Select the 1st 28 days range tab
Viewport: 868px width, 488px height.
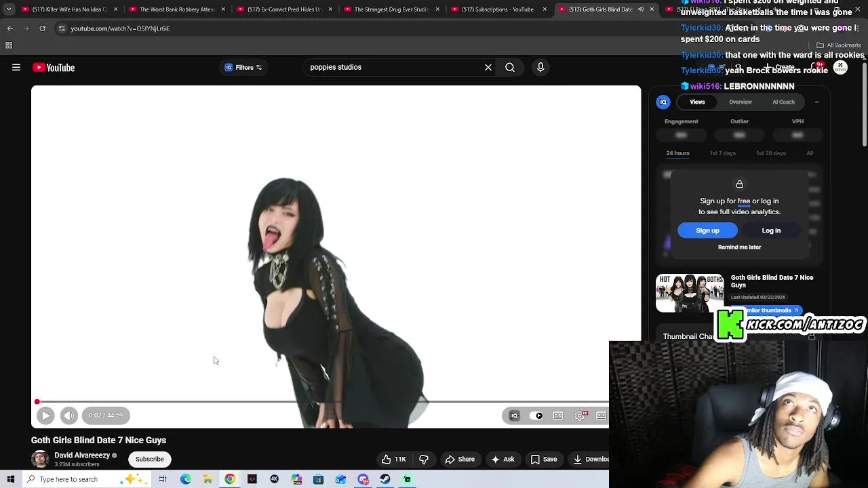770,153
